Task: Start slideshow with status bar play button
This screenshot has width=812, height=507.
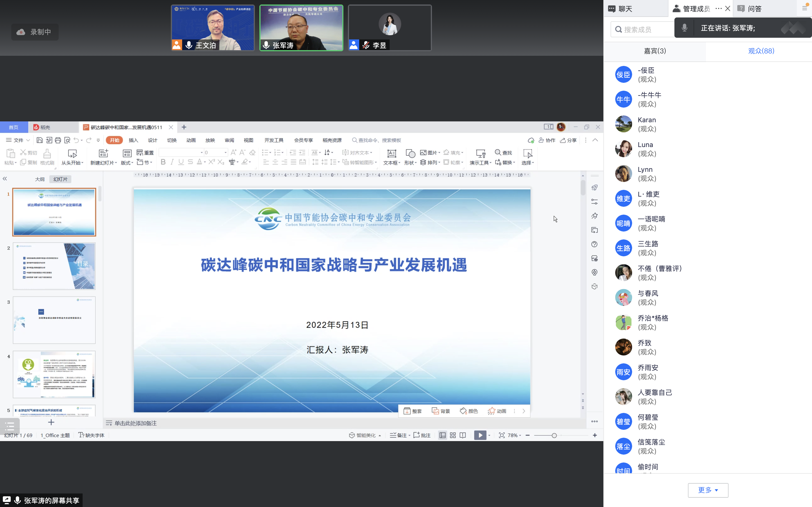Action: click(x=480, y=435)
